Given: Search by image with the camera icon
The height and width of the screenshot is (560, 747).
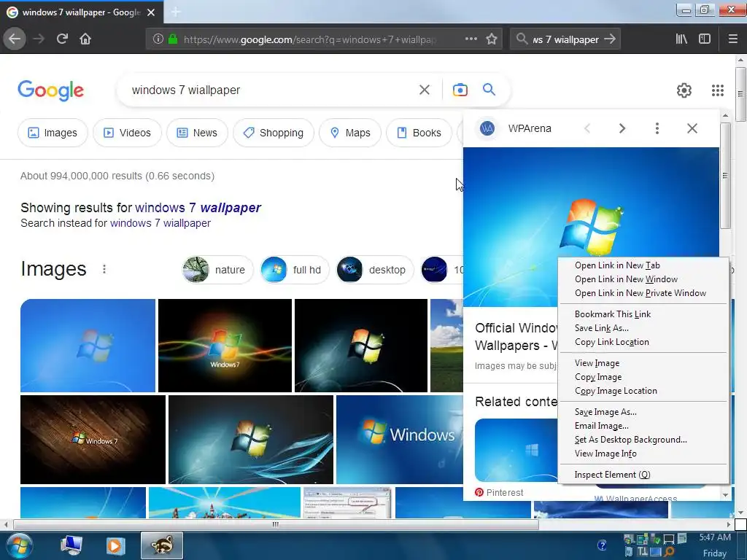Looking at the screenshot, I should click(460, 90).
